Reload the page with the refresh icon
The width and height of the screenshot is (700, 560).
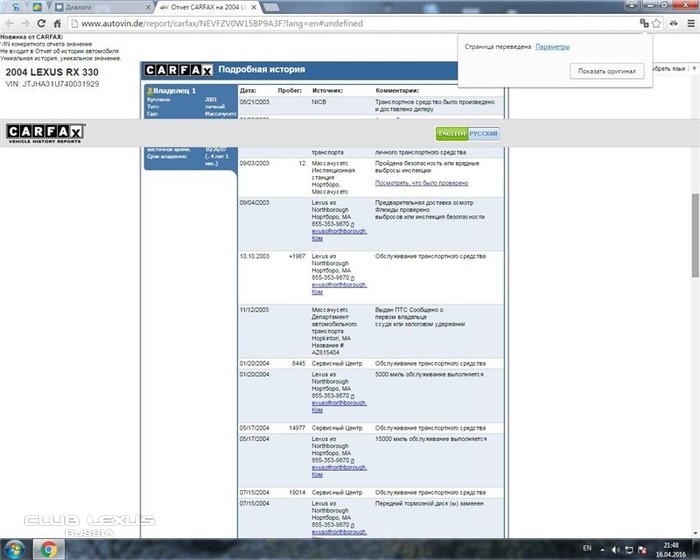[42, 22]
